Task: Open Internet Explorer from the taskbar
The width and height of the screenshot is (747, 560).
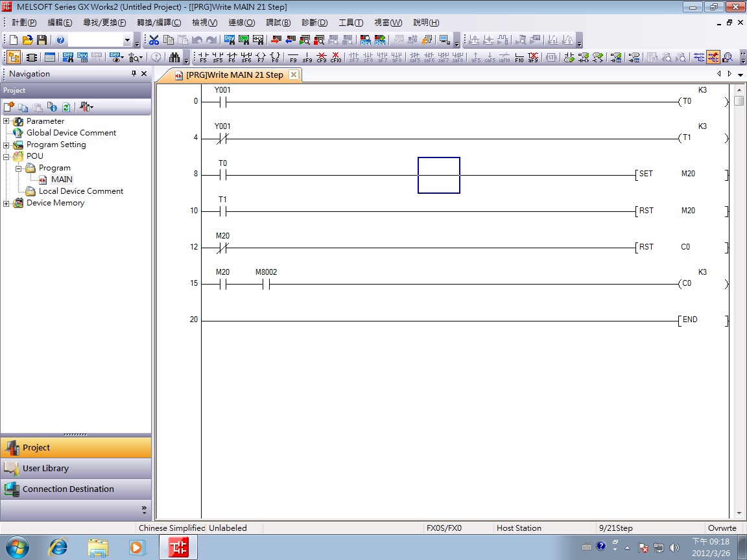Action: click(58, 548)
